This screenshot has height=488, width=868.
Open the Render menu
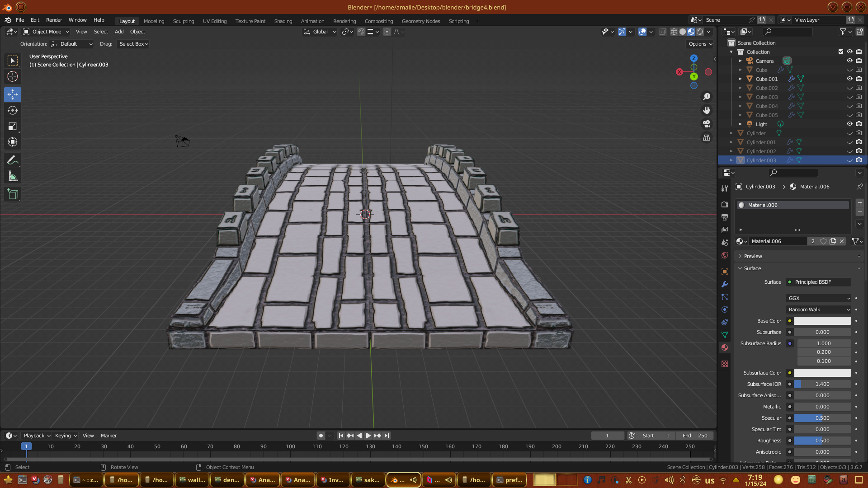(54, 20)
